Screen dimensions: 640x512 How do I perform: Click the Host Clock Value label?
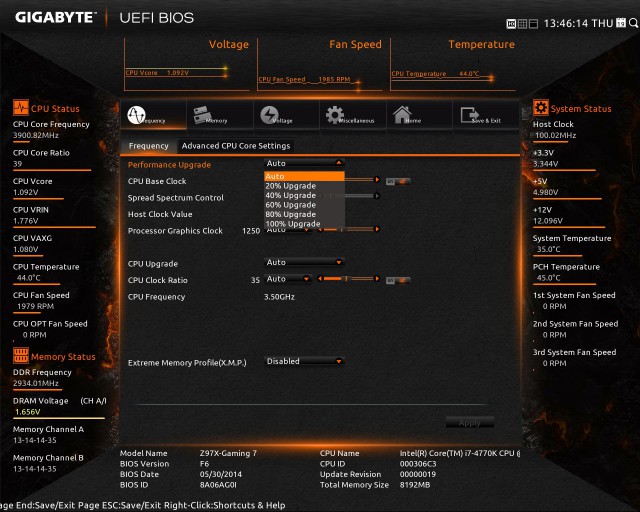[x=160, y=214]
